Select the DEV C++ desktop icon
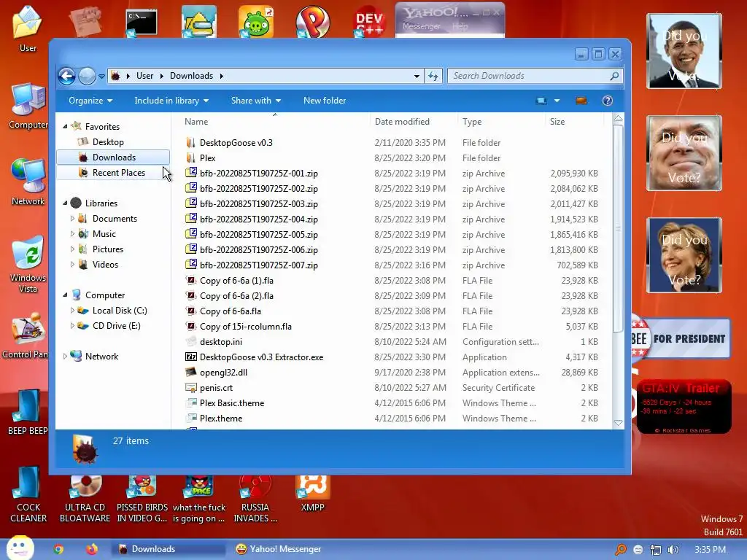747x560 pixels. point(370,21)
